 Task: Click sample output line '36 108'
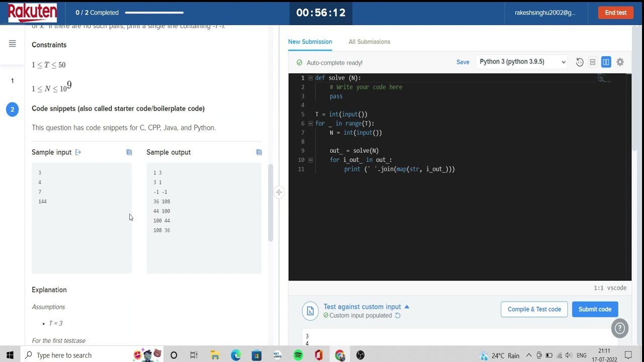[x=162, y=202]
